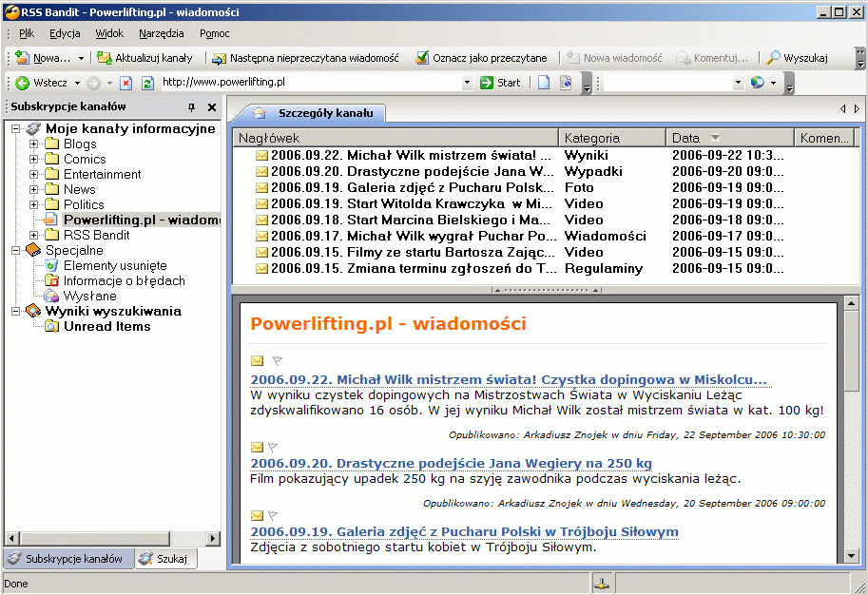Select Wysłane sent items node
This screenshot has height=595, width=868.
[89, 297]
